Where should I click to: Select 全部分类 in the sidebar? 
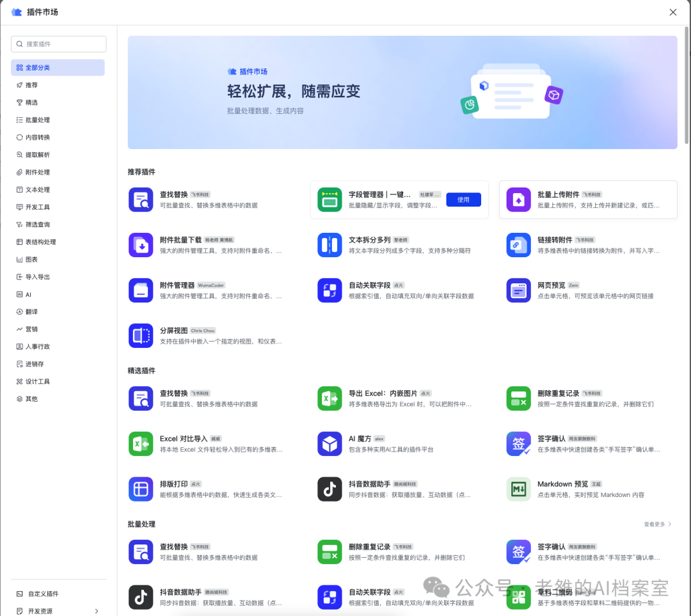[58, 67]
